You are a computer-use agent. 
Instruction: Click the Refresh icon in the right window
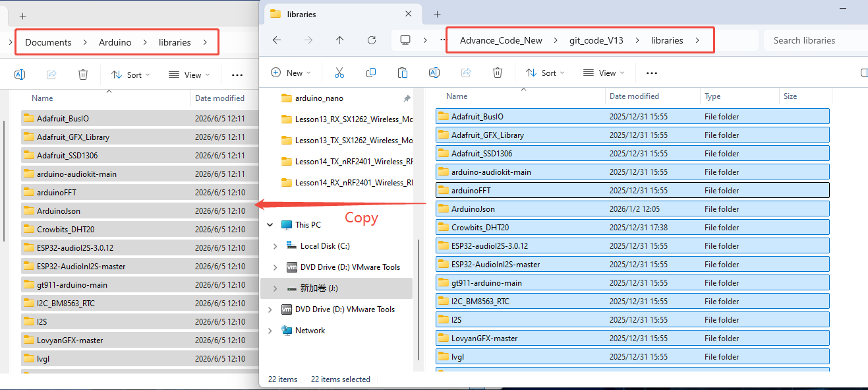tap(371, 40)
